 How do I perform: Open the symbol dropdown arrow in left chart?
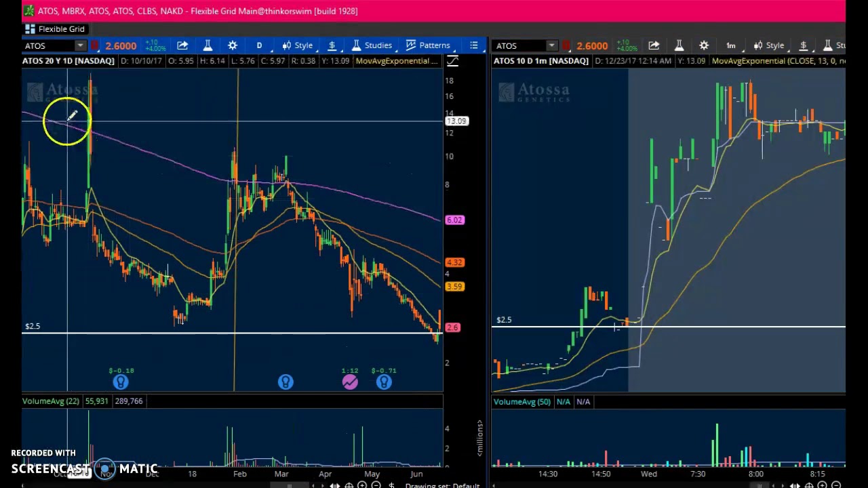click(81, 45)
